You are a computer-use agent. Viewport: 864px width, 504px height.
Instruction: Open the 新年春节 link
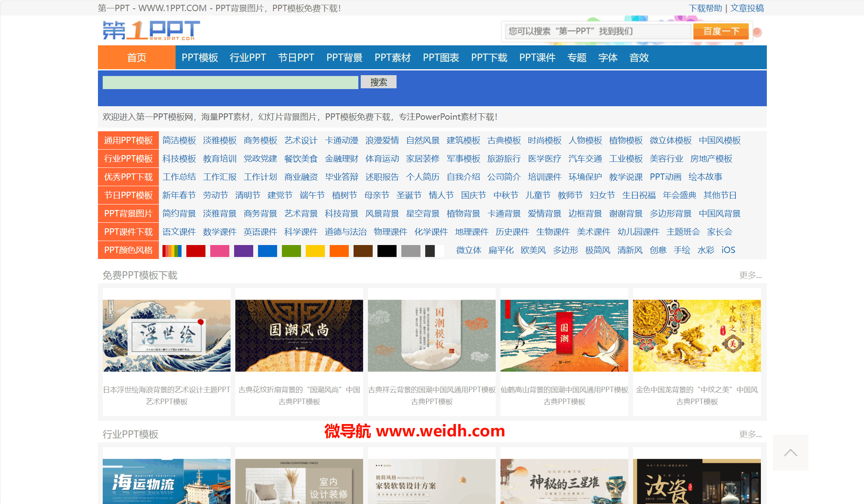pos(179,195)
